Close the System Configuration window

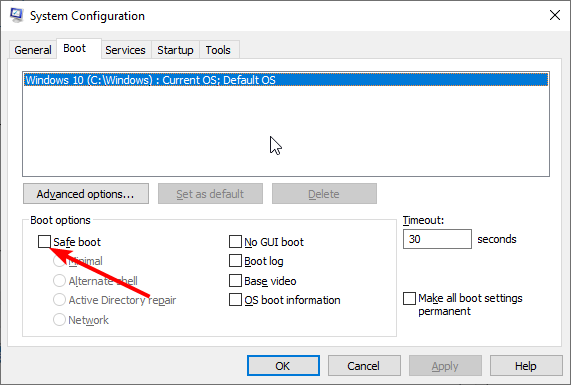pos(555,15)
